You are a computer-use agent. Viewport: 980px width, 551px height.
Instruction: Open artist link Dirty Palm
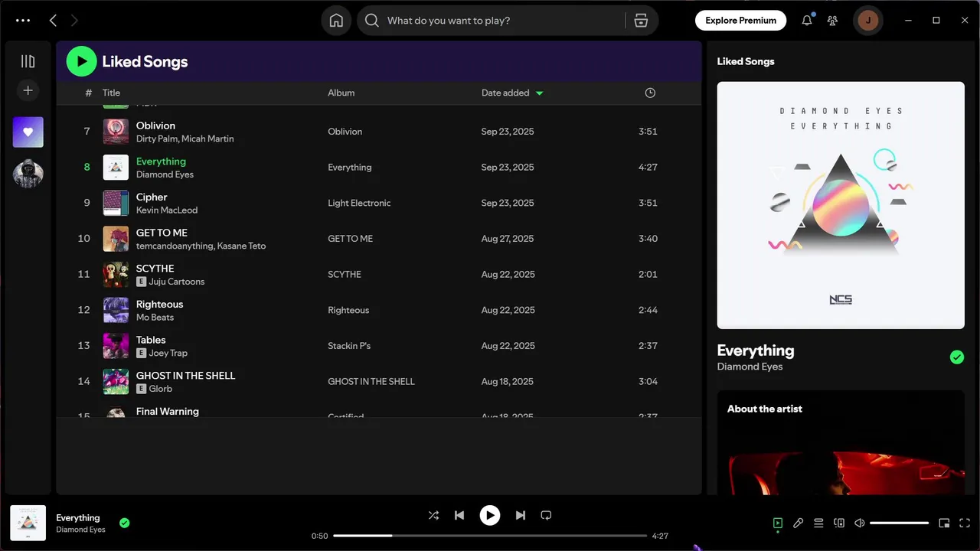(x=156, y=139)
